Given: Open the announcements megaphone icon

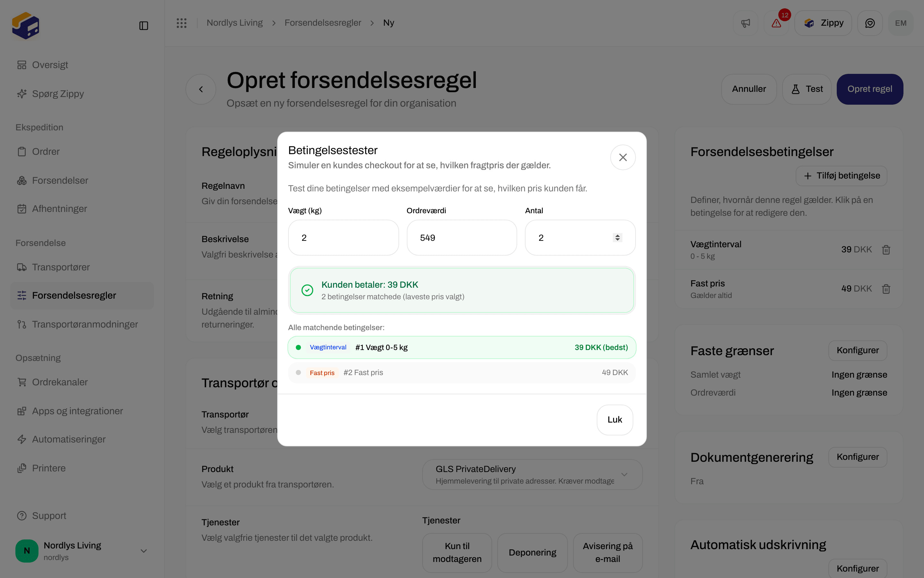Looking at the screenshot, I should 745,23.
